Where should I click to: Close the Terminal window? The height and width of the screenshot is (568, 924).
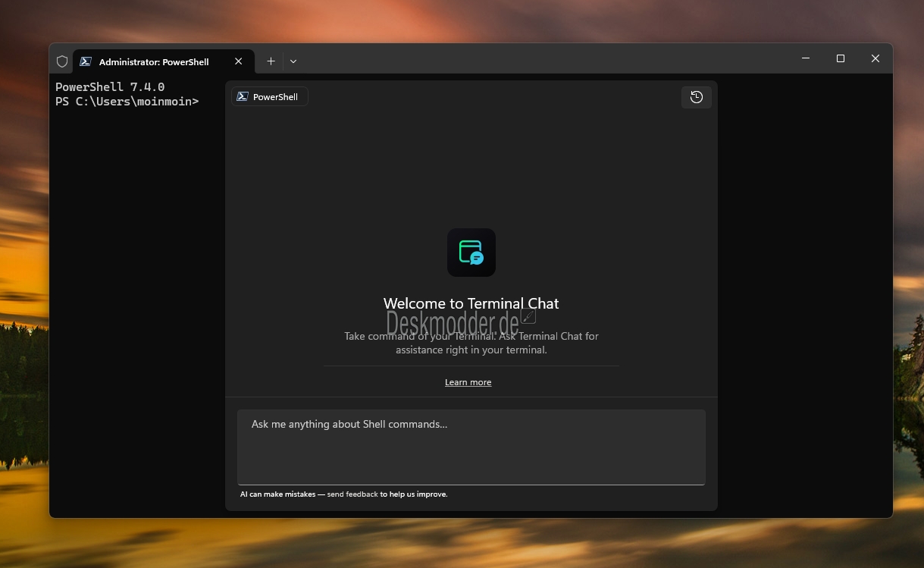[x=875, y=58]
